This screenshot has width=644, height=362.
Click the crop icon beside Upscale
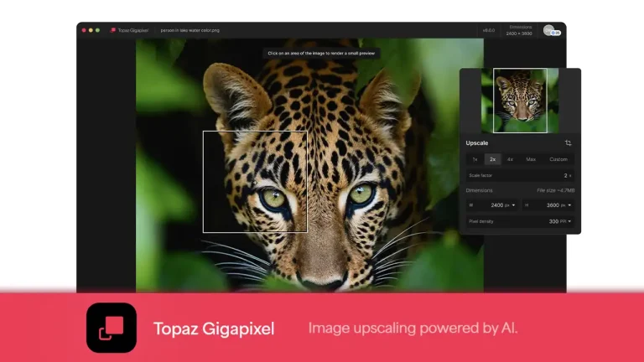(568, 142)
